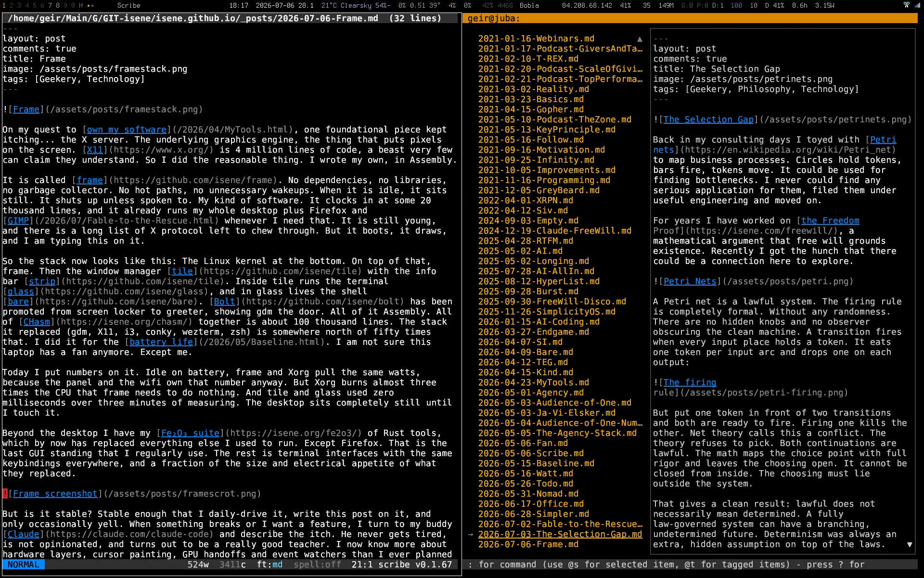Click the 'Fe₂O₃ suite' link
The width and height of the screenshot is (924, 578).
tap(190, 433)
